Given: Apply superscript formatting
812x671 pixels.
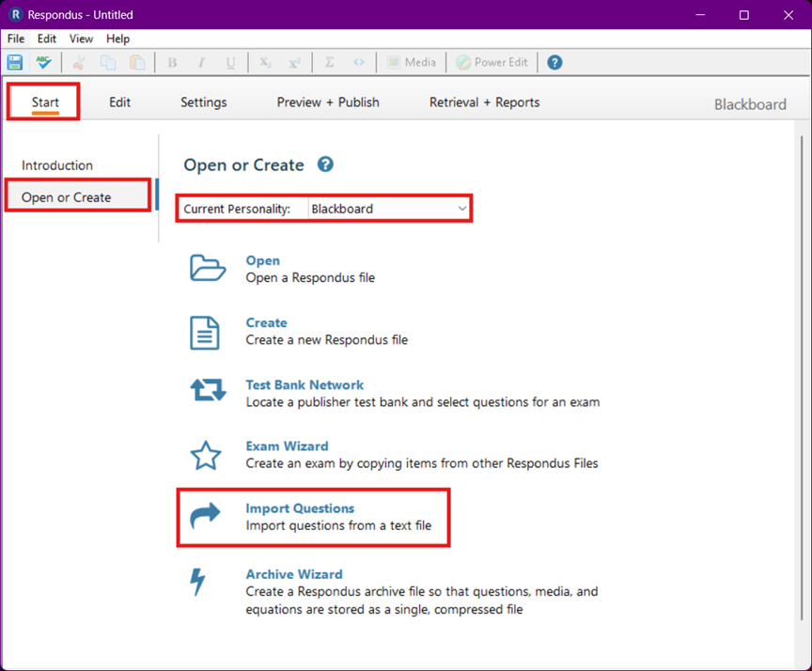Looking at the screenshot, I should [295, 63].
